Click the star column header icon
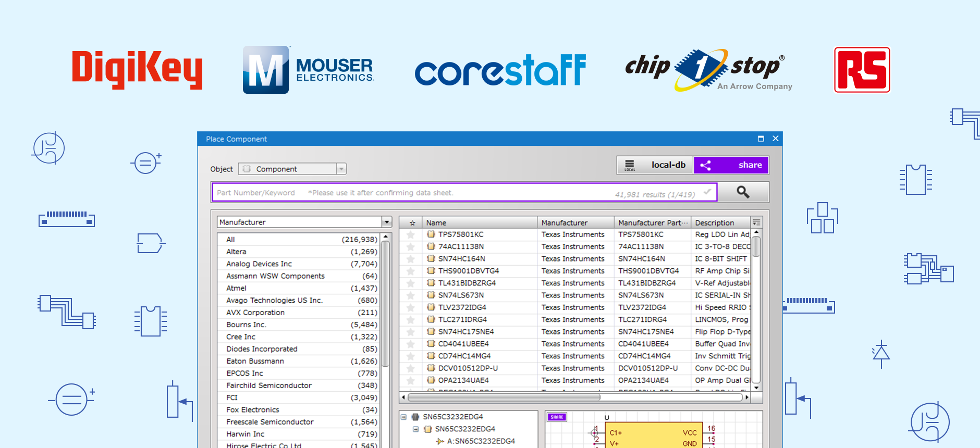 [412, 223]
